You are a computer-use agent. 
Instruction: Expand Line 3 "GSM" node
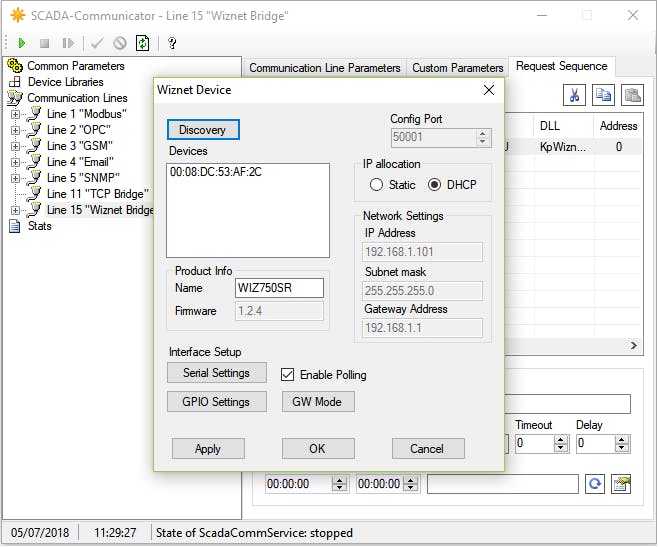pos(16,146)
